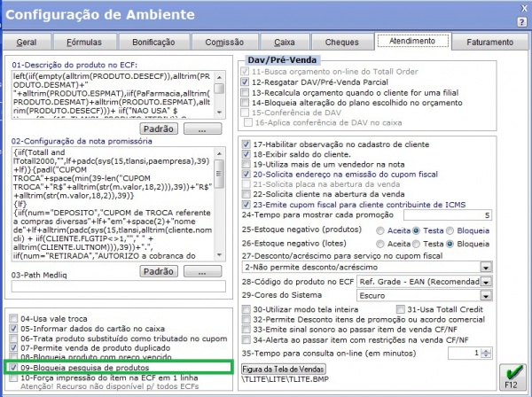The width and height of the screenshot is (532, 397).
Task: Select the Comissão tab
Action: coord(224,43)
